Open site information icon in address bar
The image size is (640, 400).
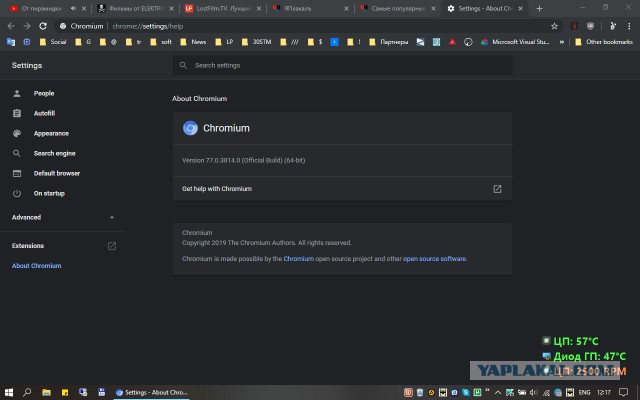pos(62,26)
